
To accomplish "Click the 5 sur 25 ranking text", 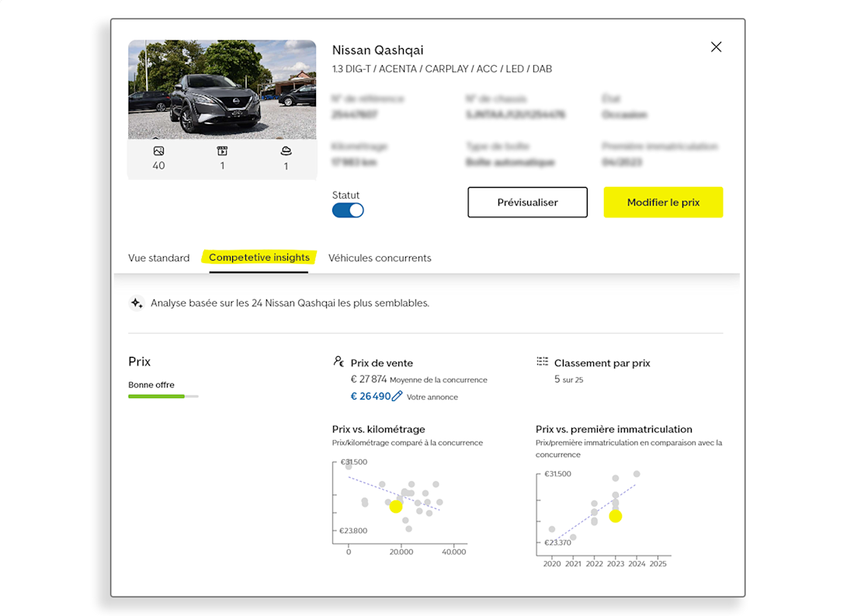I will point(568,379).
